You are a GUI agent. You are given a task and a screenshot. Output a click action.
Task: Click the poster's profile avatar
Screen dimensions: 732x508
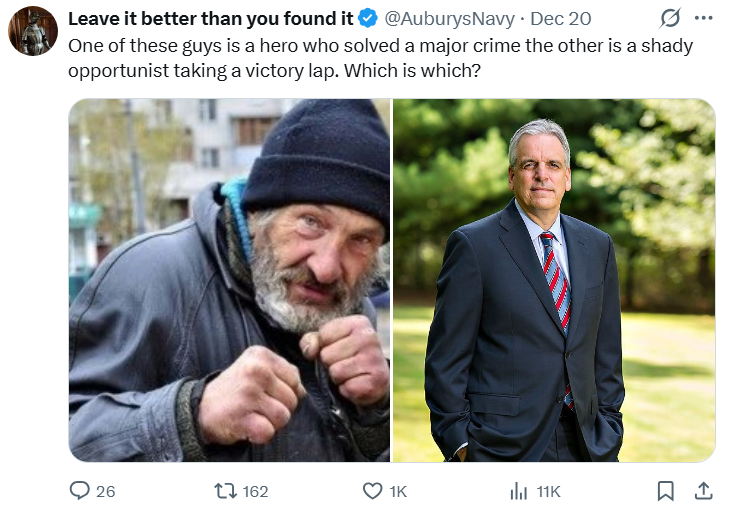pyautogui.click(x=32, y=31)
